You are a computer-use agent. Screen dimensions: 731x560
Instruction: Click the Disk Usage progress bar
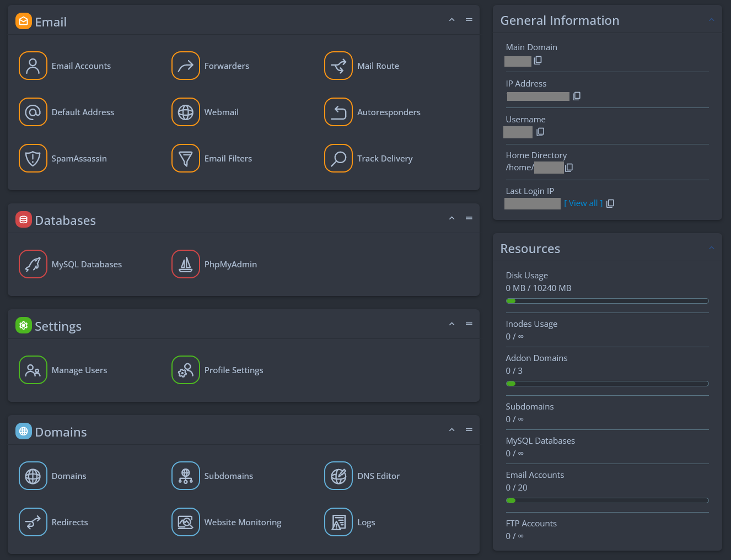point(607,301)
